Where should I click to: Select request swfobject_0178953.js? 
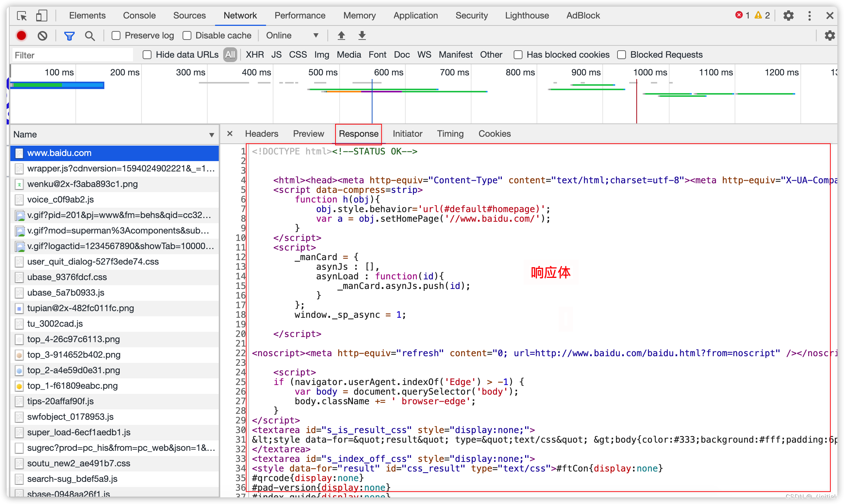click(x=115, y=417)
